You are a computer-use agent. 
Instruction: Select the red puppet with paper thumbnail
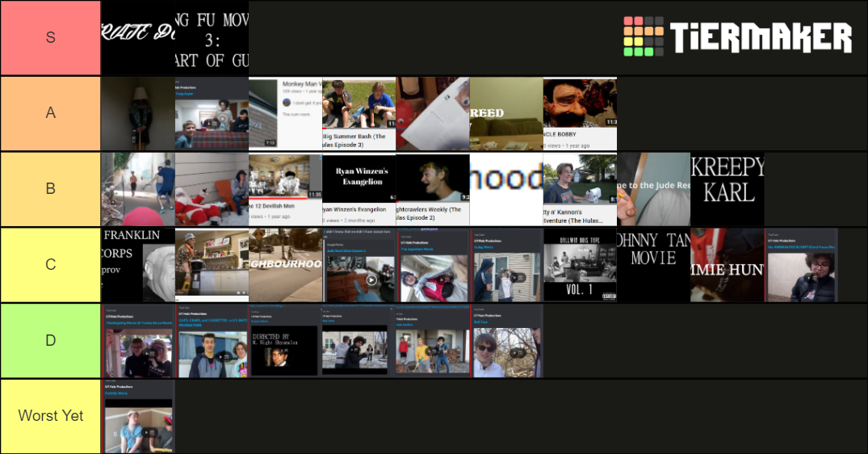coord(433,113)
